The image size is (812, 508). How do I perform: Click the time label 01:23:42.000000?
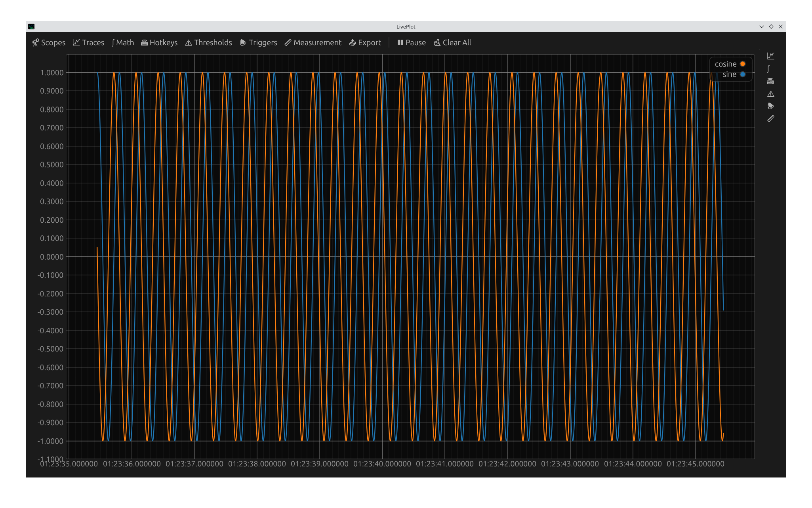click(x=507, y=464)
